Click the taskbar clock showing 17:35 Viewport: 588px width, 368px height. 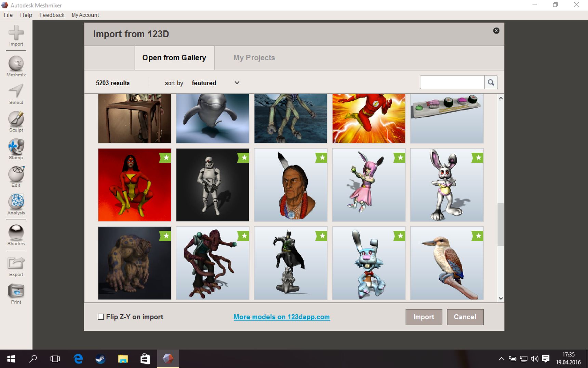(568, 359)
